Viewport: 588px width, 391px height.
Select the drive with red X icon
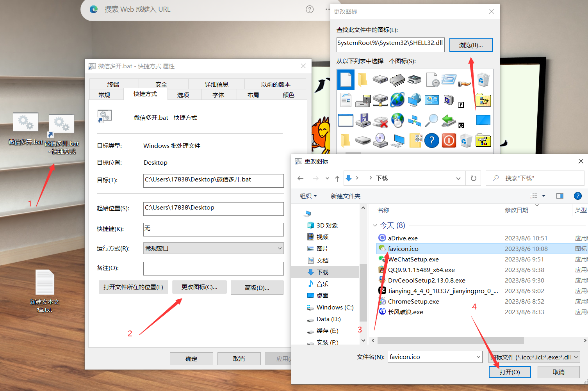380,121
